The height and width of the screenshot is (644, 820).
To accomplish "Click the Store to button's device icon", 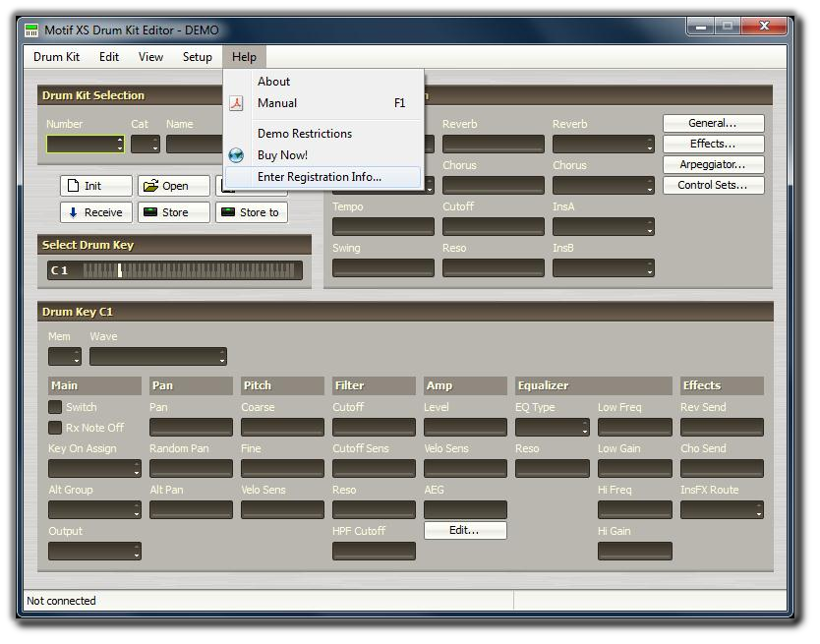I will click(228, 211).
